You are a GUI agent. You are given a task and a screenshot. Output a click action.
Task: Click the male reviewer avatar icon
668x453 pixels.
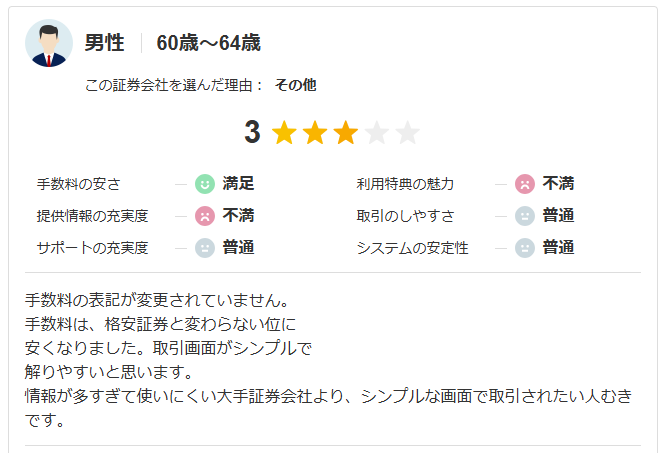coord(48,43)
